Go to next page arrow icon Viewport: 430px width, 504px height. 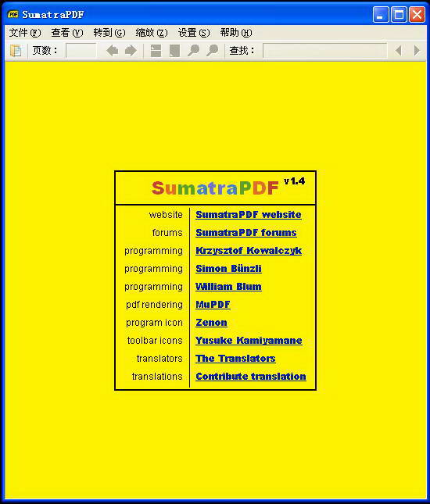point(131,51)
